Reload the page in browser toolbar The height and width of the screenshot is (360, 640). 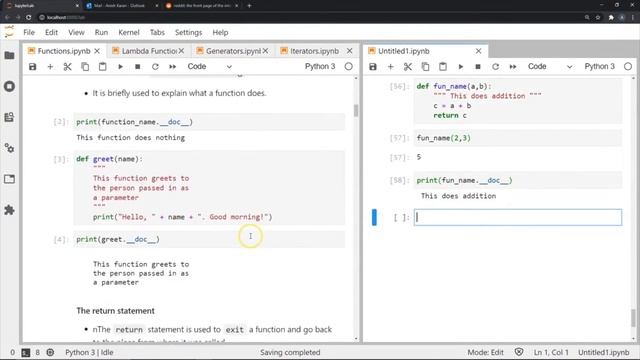pyautogui.click(x=29, y=18)
